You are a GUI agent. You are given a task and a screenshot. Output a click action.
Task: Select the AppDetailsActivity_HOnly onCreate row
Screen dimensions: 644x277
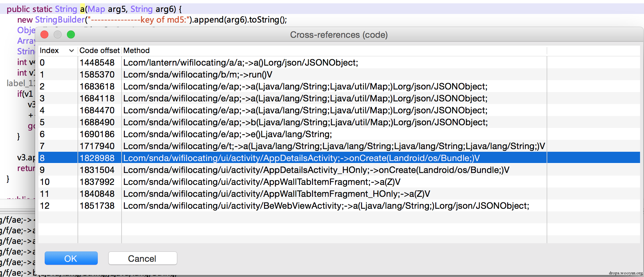pos(339,170)
